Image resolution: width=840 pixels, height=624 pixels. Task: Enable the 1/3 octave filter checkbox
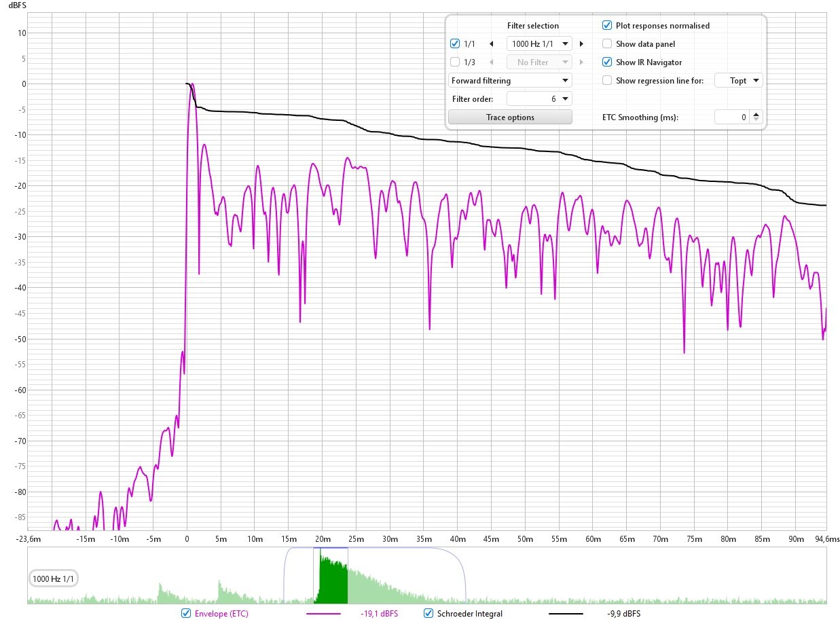(455, 62)
